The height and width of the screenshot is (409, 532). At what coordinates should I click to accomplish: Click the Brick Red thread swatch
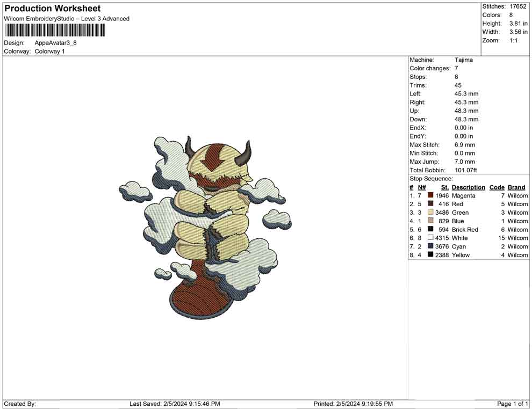430,229
